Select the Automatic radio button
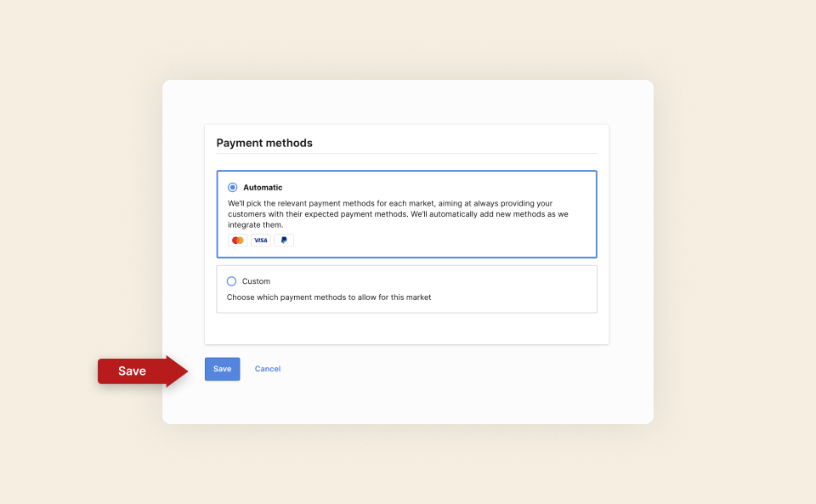Screen dimensions: 816x504 232,187
